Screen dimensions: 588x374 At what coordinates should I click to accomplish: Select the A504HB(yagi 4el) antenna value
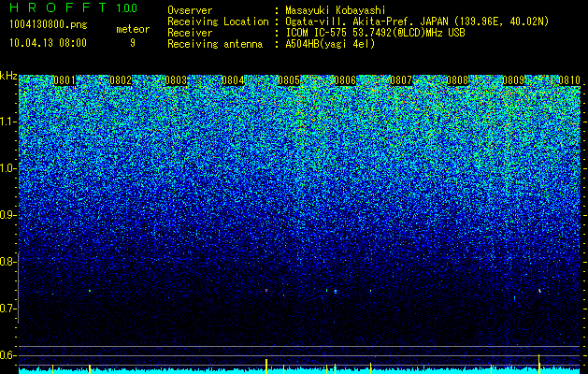[x=330, y=44]
